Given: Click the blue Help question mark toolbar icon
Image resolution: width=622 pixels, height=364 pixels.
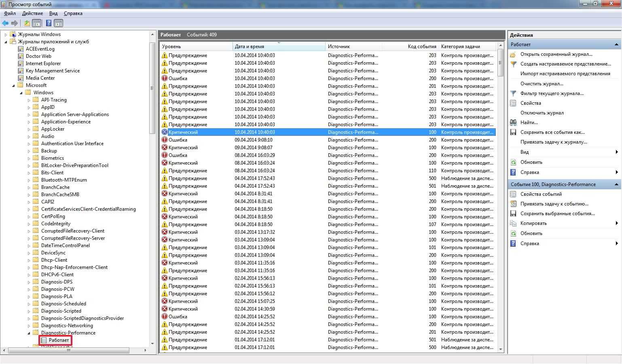Looking at the screenshot, I should click(x=49, y=23).
